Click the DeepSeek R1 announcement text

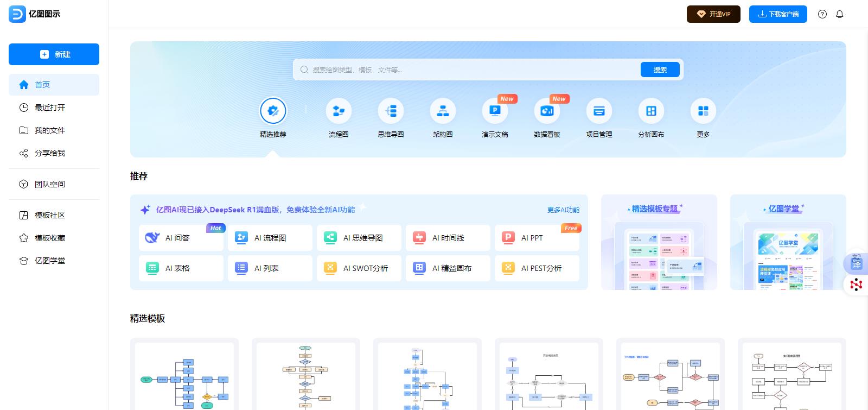(256, 210)
